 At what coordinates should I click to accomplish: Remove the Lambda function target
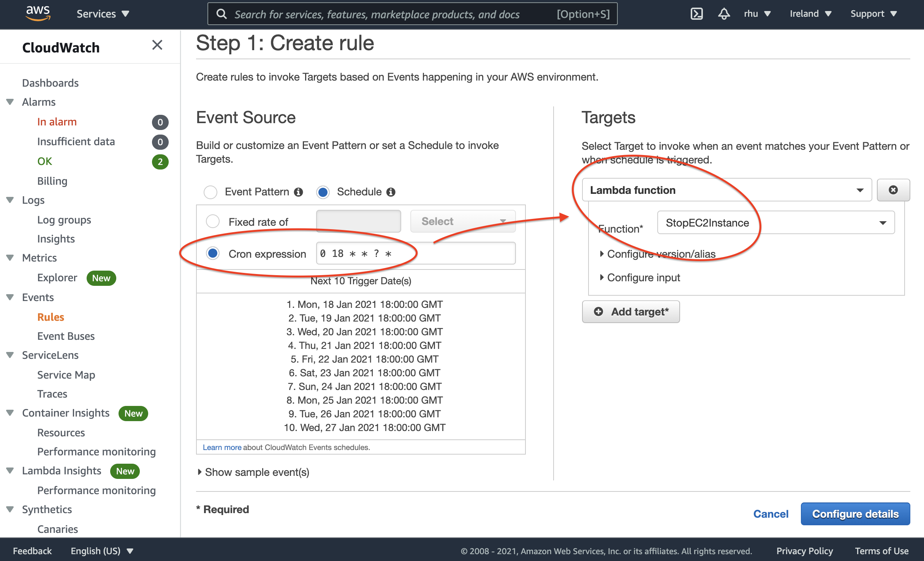(x=893, y=190)
